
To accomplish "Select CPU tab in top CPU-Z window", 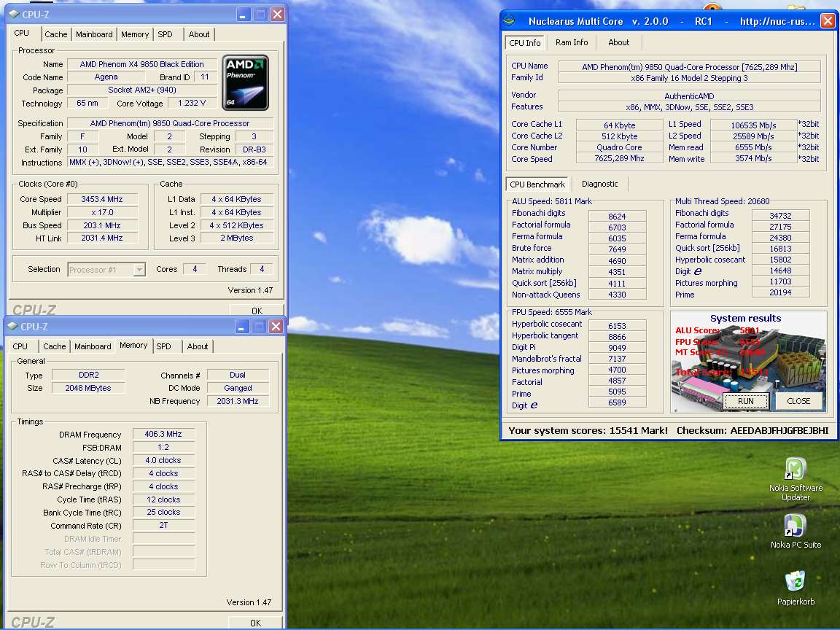I will pos(22,34).
